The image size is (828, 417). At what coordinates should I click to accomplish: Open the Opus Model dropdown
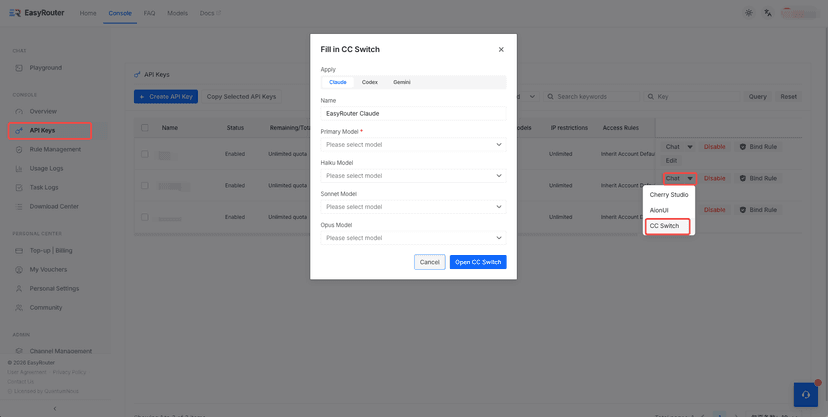[413, 238]
